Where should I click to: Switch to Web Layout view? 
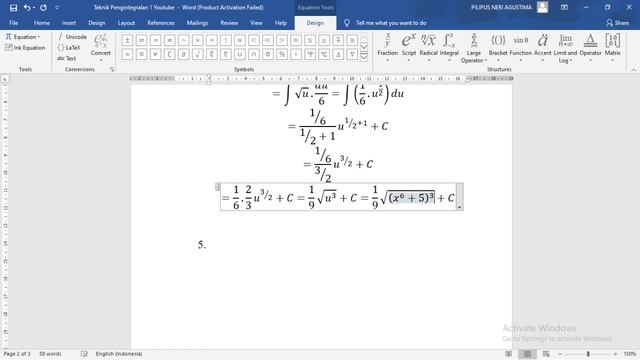click(x=546, y=354)
